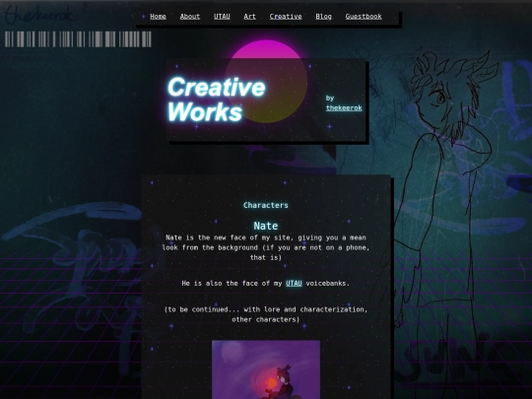The height and width of the screenshot is (399, 532).
Task: Select Creative in the navigation bar
Action: (x=286, y=17)
